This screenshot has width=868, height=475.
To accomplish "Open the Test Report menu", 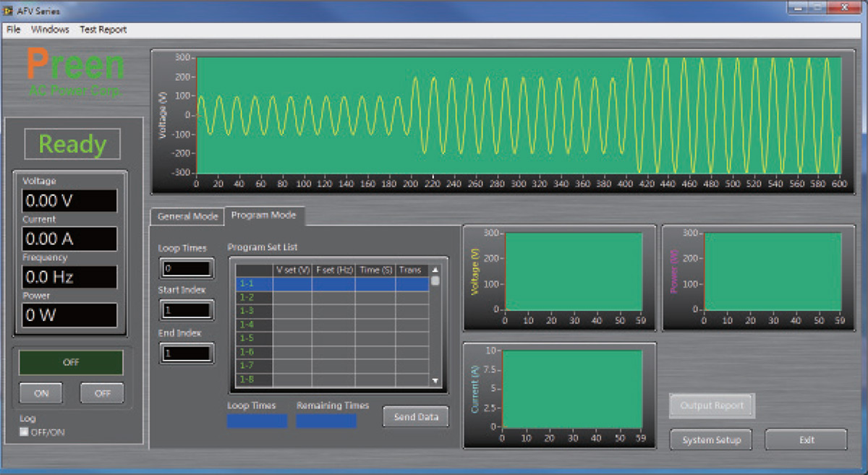I will pyautogui.click(x=103, y=30).
